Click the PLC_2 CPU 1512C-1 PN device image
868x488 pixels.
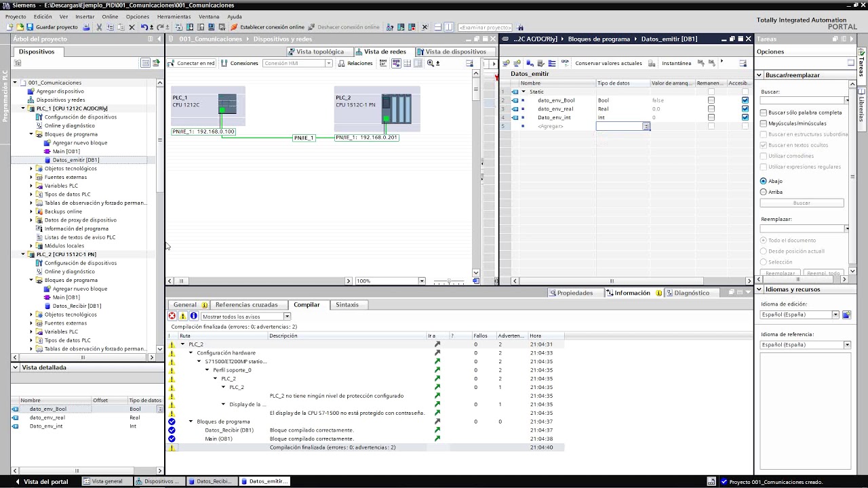(x=396, y=108)
